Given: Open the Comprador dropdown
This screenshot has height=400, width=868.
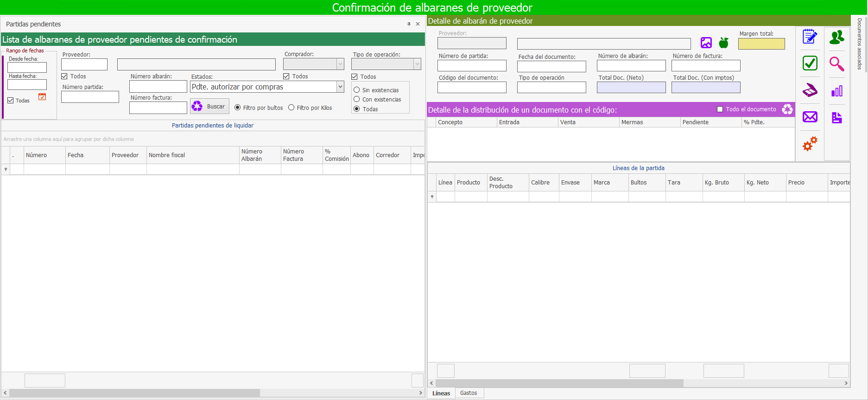Looking at the screenshot, I should 340,64.
